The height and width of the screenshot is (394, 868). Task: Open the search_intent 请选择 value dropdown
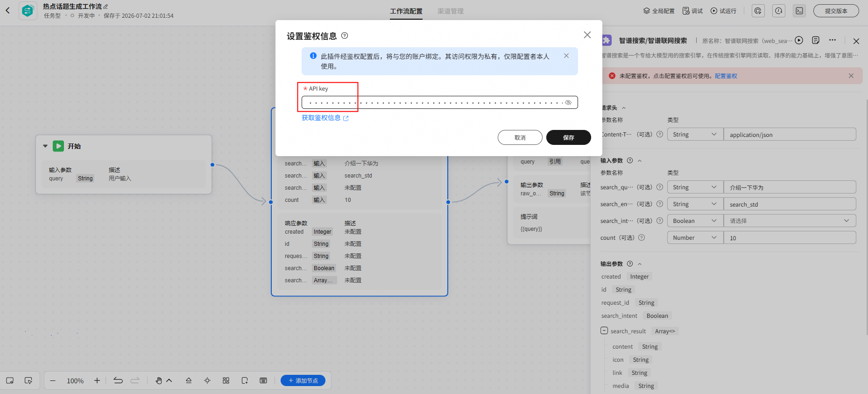[790, 221]
